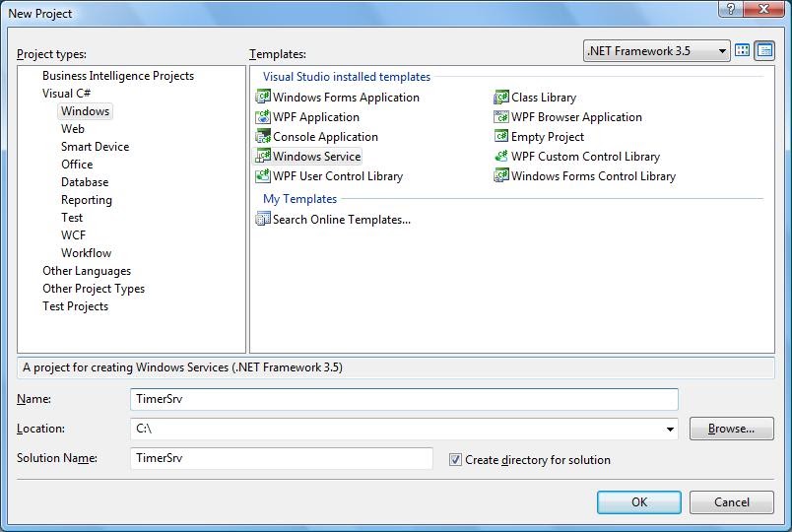Select the Test item under Visual C#

(72, 218)
